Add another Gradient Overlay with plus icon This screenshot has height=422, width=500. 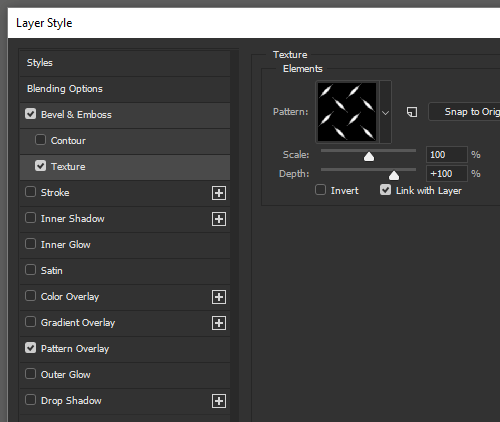click(219, 323)
